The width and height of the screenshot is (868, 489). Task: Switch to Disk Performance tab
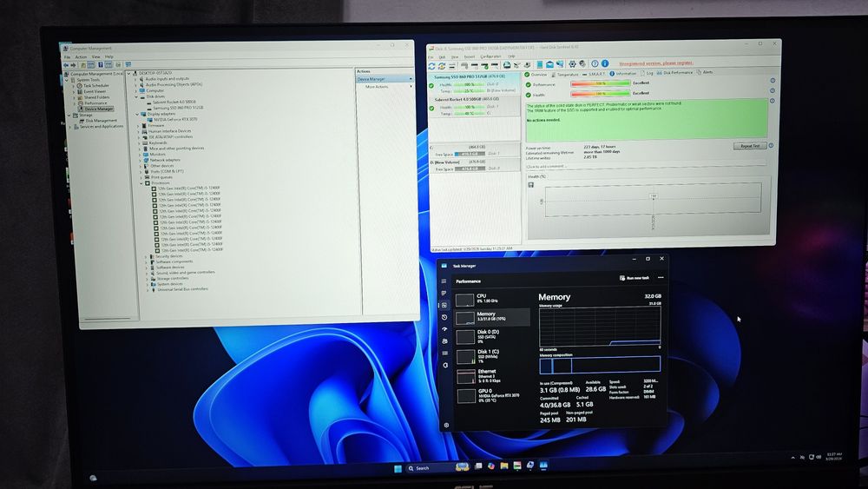coord(674,73)
